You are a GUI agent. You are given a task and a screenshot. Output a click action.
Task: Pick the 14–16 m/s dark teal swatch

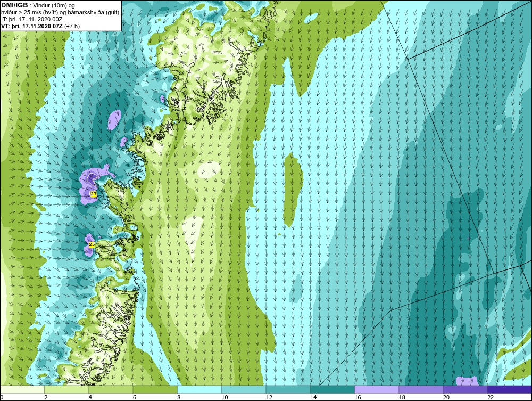click(332, 389)
